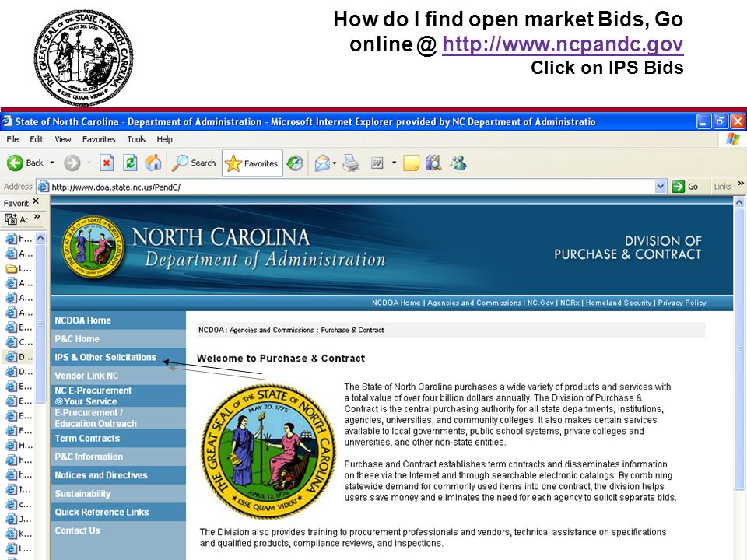Viewport: 747px width, 560px height.
Task: Open the View menu
Action: click(x=63, y=139)
